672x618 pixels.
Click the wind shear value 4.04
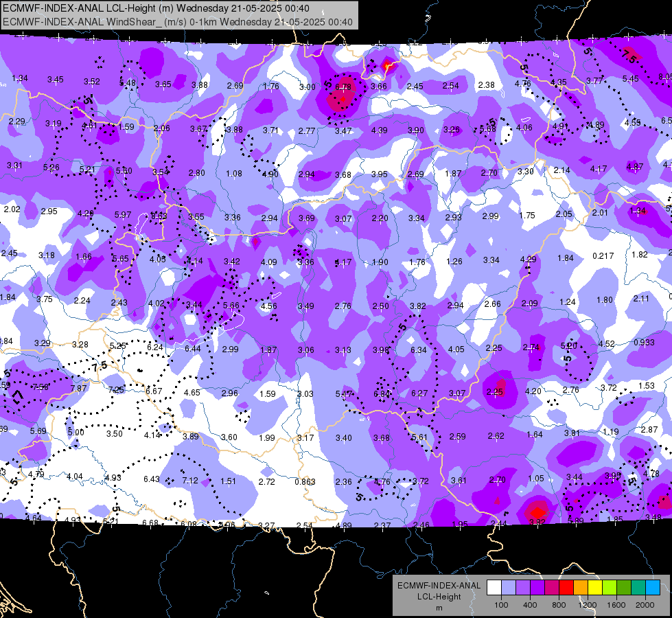[x=75, y=476]
